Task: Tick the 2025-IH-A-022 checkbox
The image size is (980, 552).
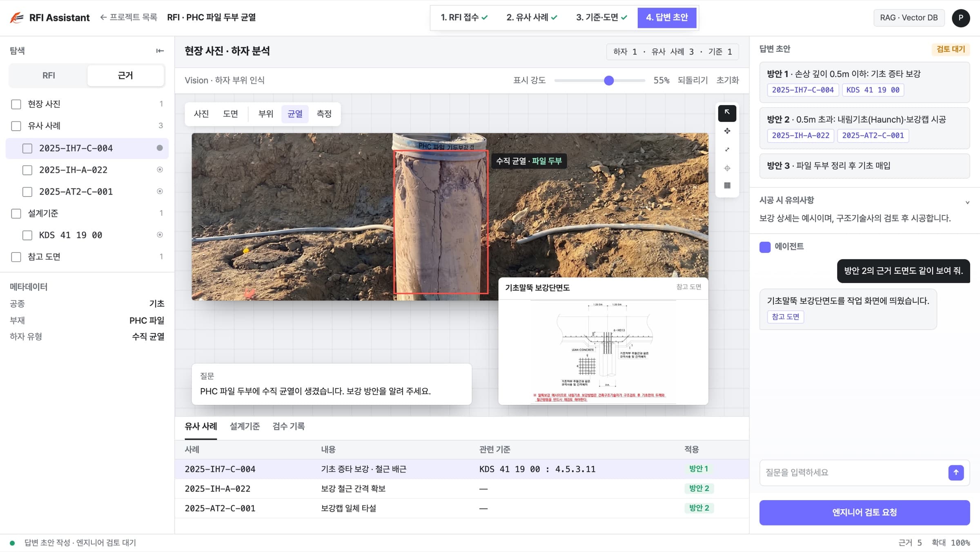Action: [27, 170]
